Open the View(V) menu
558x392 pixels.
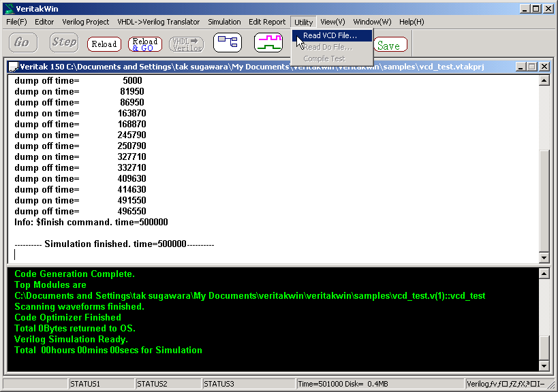332,22
